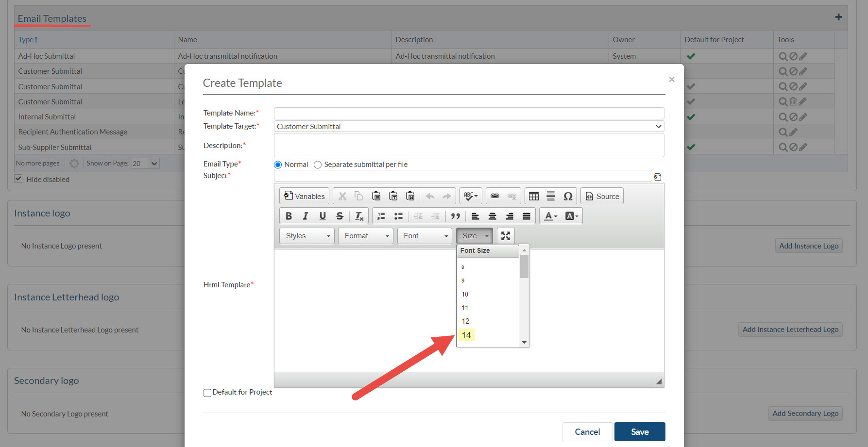Image resolution: width=868 pixels, height=447 pixels.
Task: Toggle the Hide disabled checkbox
Action: point(18,179)
